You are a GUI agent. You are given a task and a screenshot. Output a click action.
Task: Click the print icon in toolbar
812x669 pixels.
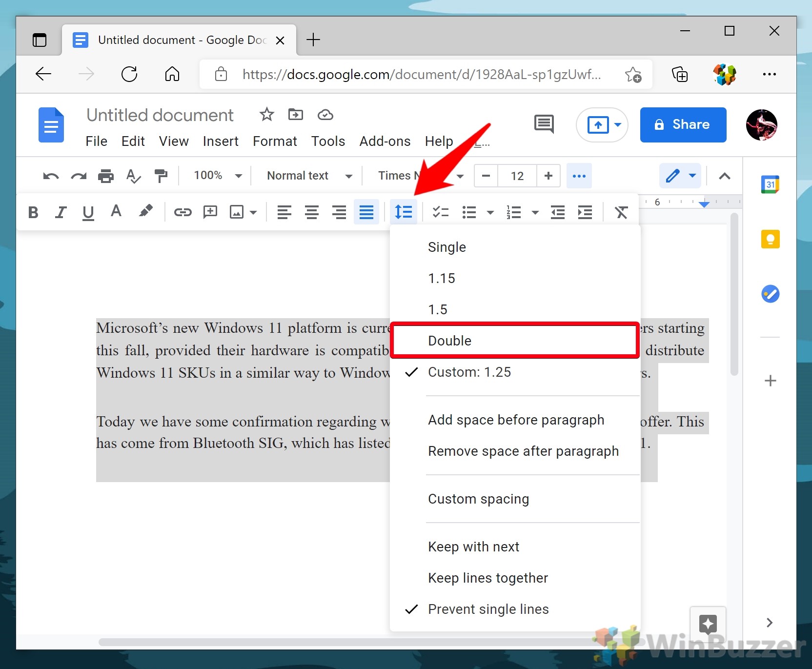click(105, 176)
